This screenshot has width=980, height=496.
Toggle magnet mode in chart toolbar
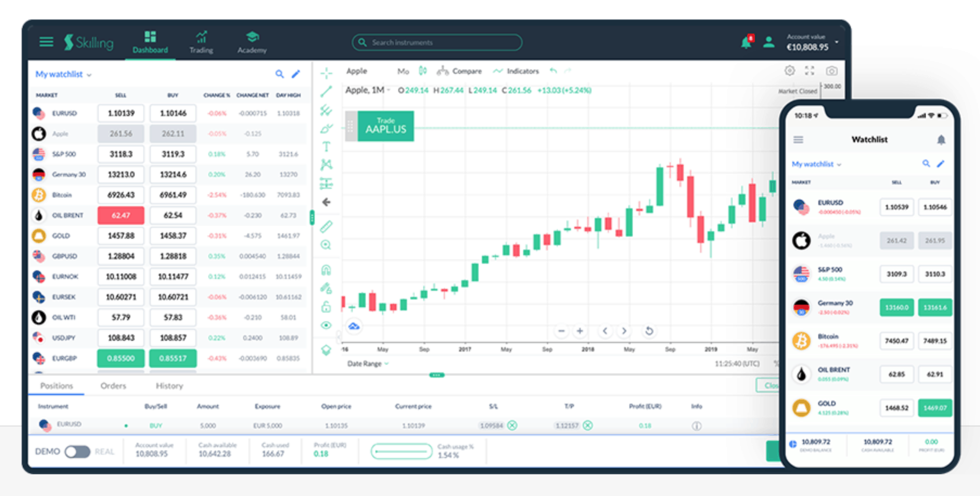(326, 270)
